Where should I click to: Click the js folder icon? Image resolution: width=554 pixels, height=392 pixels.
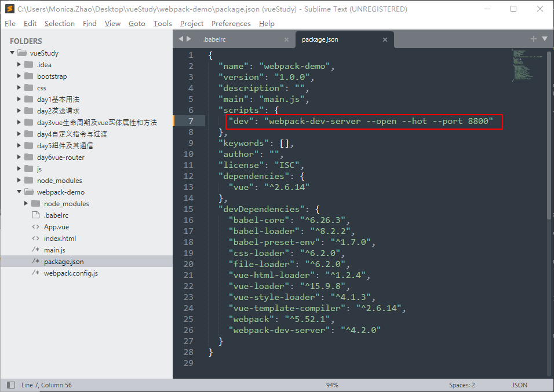[x=28, y=169]
